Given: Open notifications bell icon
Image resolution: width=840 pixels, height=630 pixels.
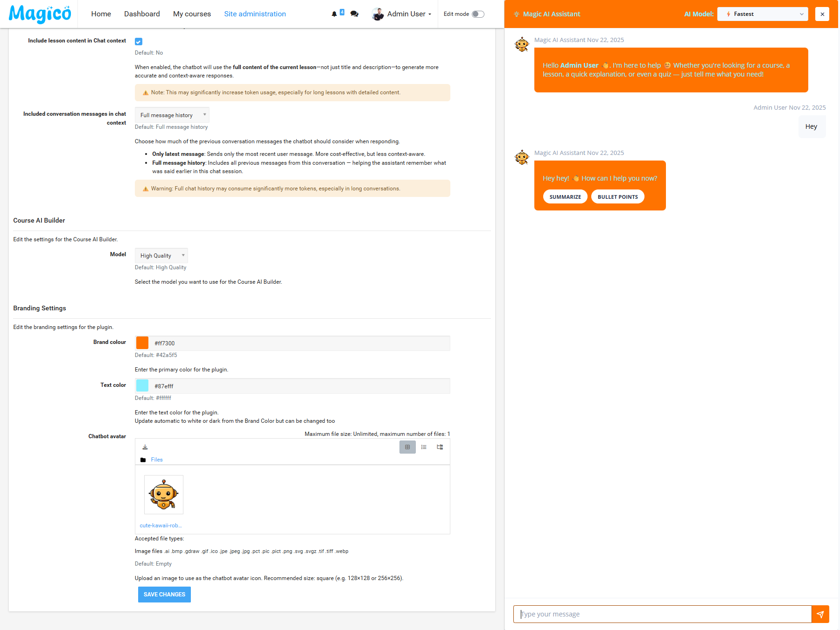Looking at the screenshot, I should pos(333,14).
